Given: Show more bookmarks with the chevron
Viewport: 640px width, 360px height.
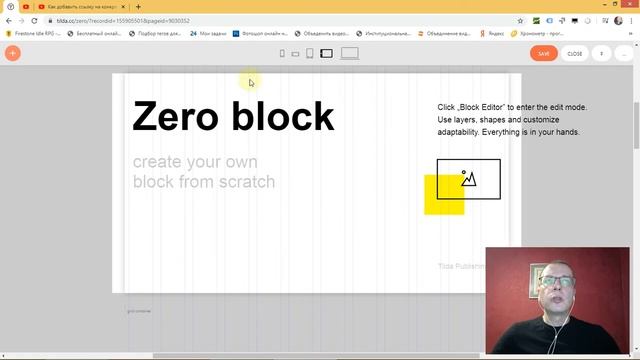Looking at the screenshot, I should [x=631, y=33].
